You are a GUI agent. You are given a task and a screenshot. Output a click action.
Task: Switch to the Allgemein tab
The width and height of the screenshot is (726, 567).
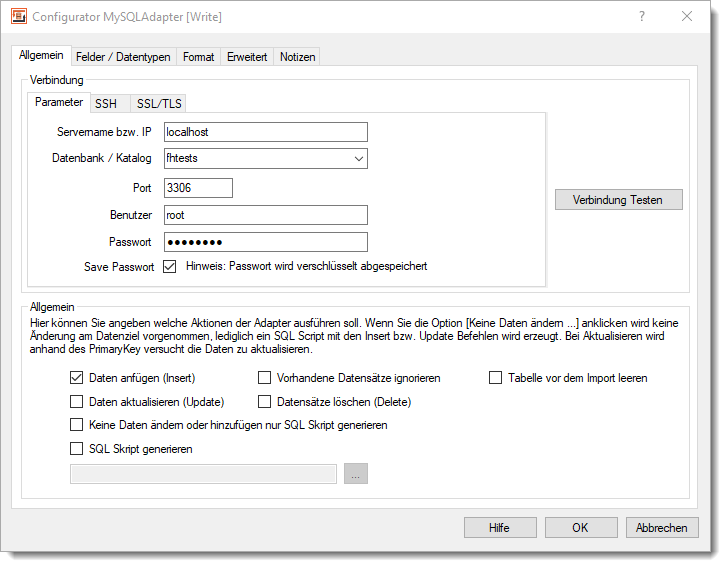(x=41, y=56)
